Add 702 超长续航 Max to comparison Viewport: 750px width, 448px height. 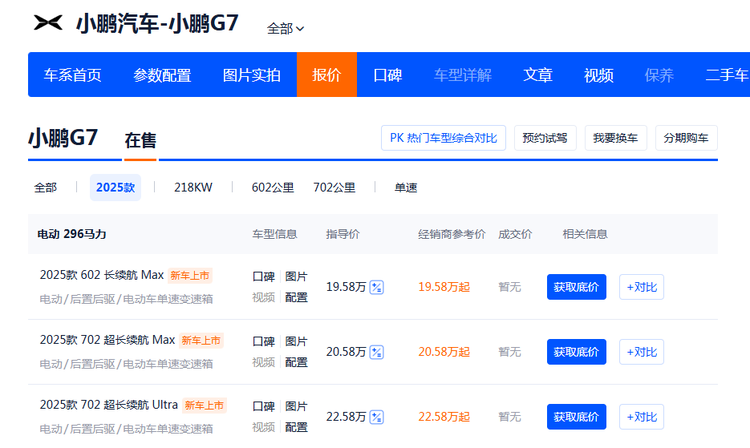[x=641, y=352]
